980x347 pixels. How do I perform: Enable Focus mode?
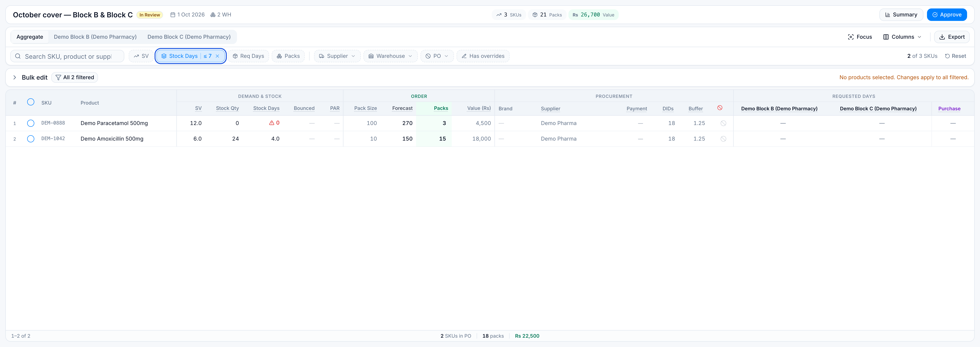[860, 37]
